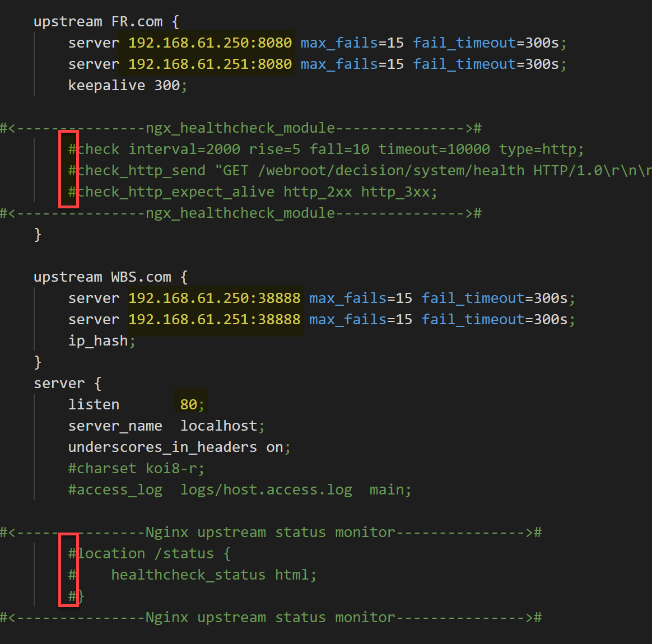Click the 192.168.61.250:8080 server address
Screen dimensions: 652x644
pyautogui.click(x=210, y=43)
